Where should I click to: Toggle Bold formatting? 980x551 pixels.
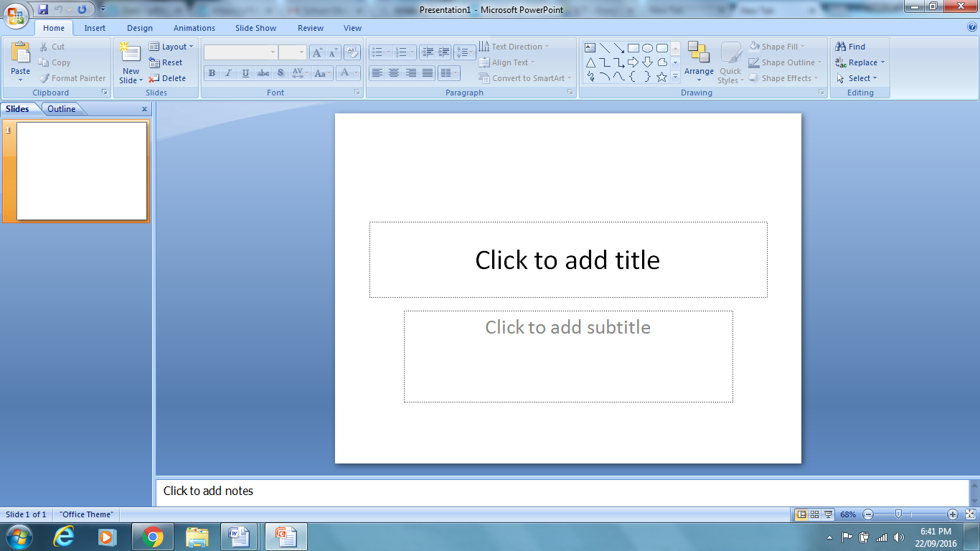coord(212,73)
